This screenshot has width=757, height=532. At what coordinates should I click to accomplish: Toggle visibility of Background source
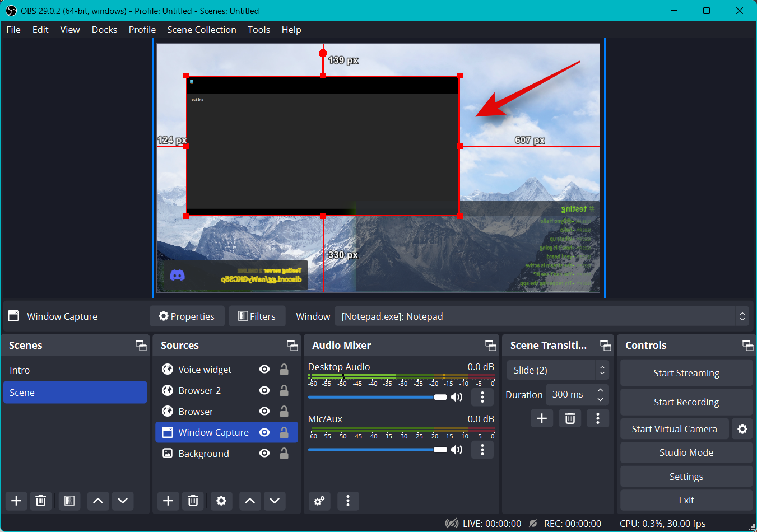tap(264, 454)
